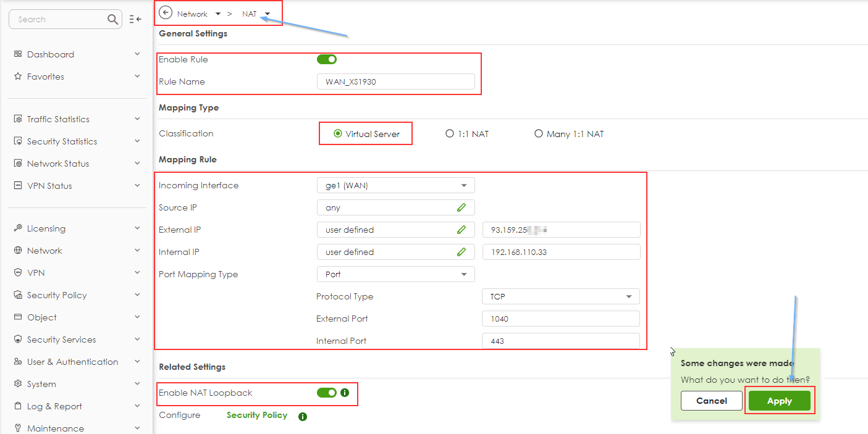868x434 pixels.
Task: Select the 1:1 NAT radio button
Action: tap(450, 134)
